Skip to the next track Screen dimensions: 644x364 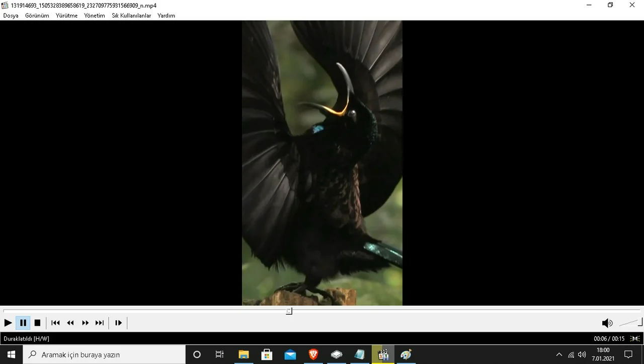click(100, 323)
